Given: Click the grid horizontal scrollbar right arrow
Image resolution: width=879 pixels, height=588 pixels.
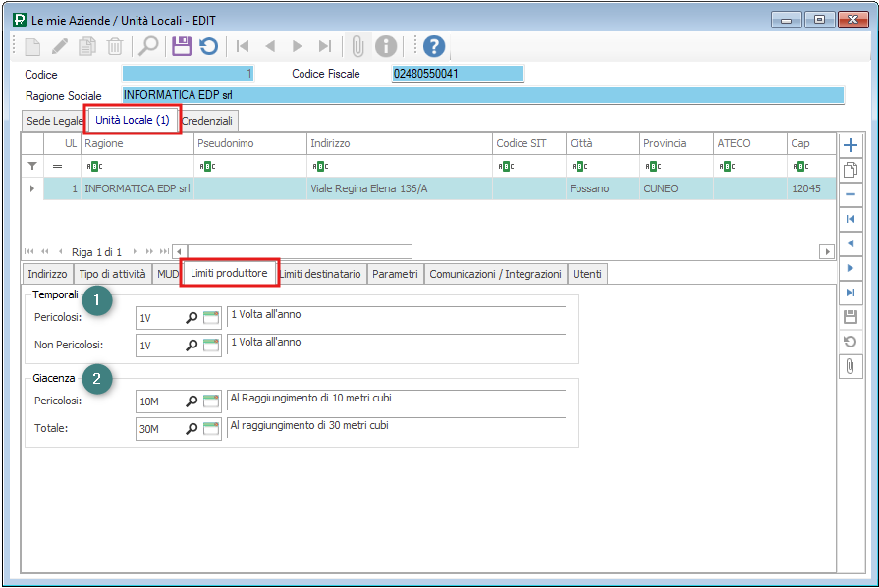Looking at the screenshot, I should tap(827, 252).
